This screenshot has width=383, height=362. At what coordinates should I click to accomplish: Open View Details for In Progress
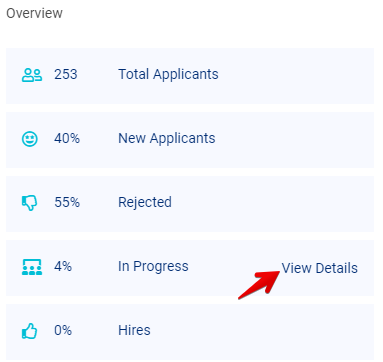point(319,268)
